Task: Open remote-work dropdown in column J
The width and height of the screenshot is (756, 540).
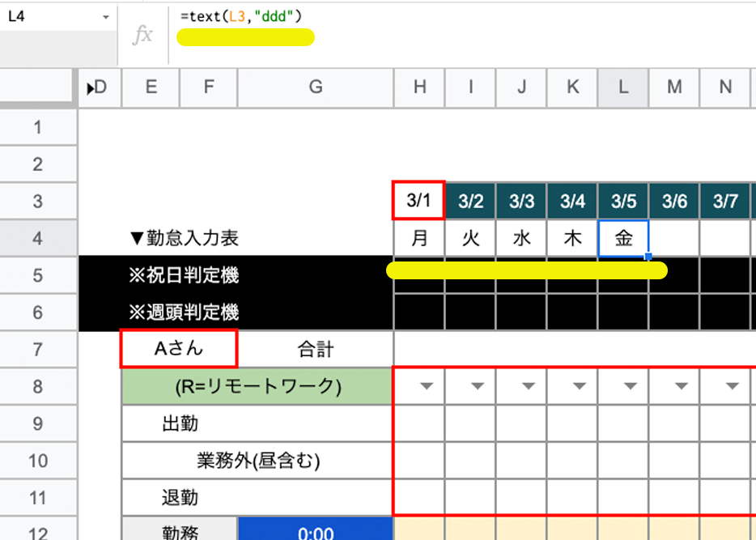Action: pyautogui.click(x=529, y=386)
